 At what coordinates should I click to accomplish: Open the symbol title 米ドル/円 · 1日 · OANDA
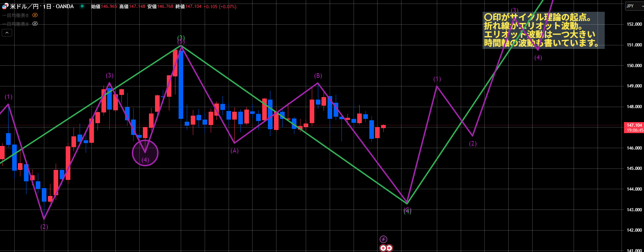point(41,6)
